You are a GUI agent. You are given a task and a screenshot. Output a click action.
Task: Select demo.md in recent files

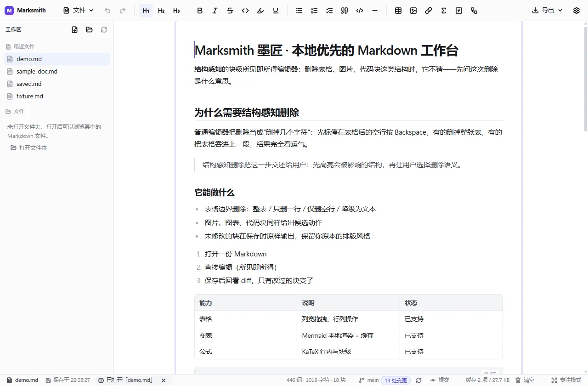point(57,59)
